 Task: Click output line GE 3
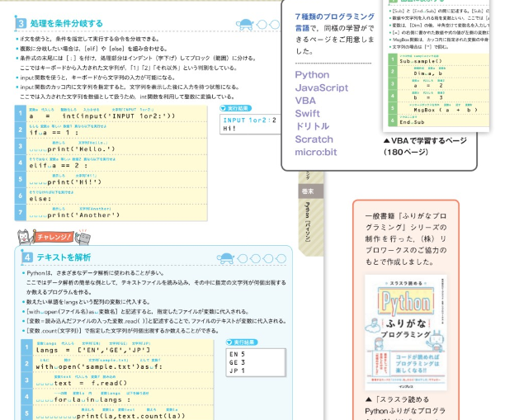point(237,363)
